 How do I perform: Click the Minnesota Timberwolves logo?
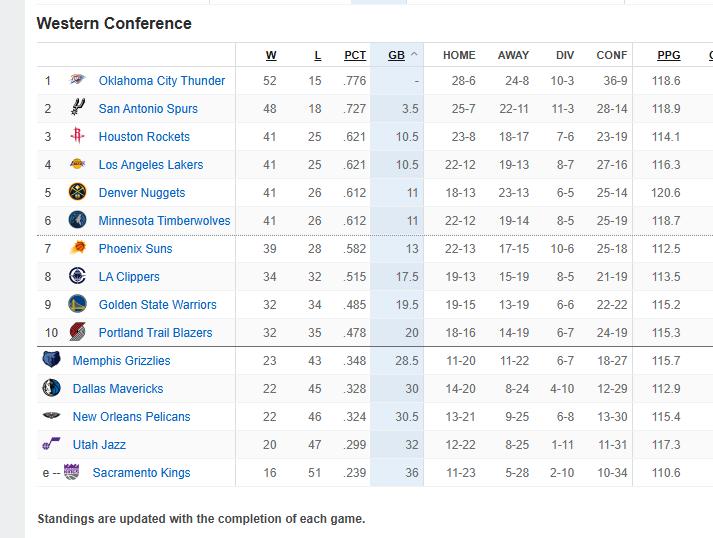click(78, 221)
